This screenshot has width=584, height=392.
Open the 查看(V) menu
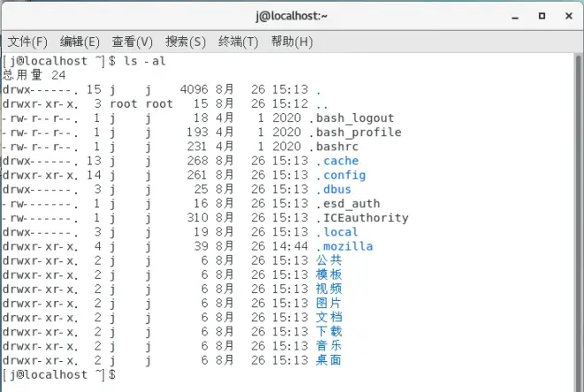[132, 42]
